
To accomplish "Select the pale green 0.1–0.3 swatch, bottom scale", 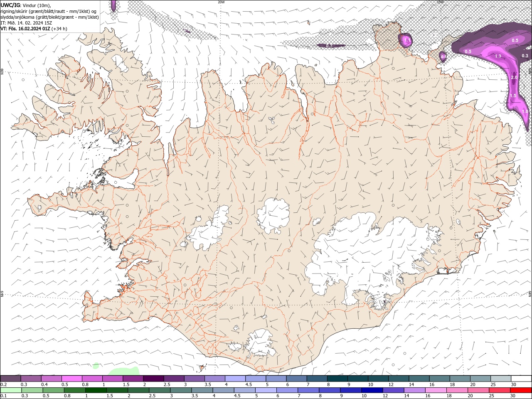I will click(x=11, y=390).
